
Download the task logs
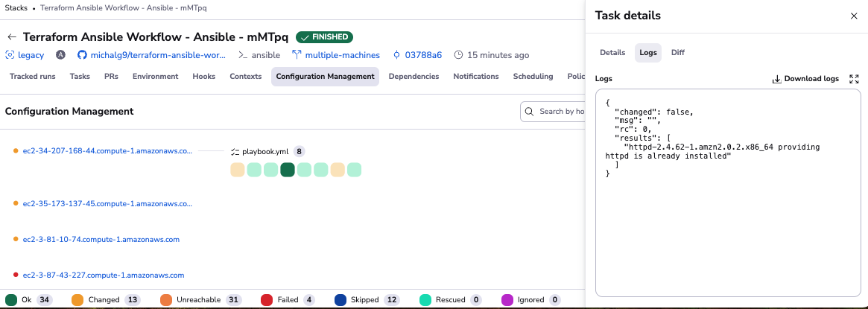point(805,79)
